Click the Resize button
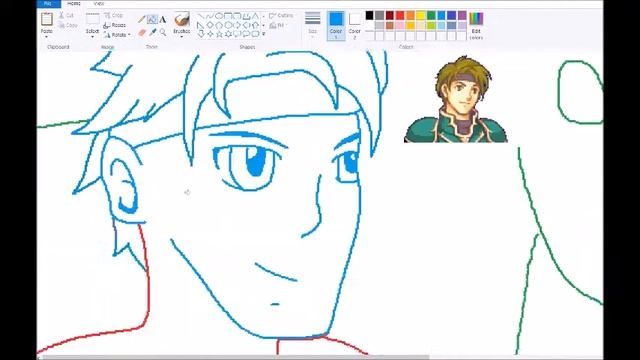The height and width of the screenshot is (360, 640). click(115, 25)
